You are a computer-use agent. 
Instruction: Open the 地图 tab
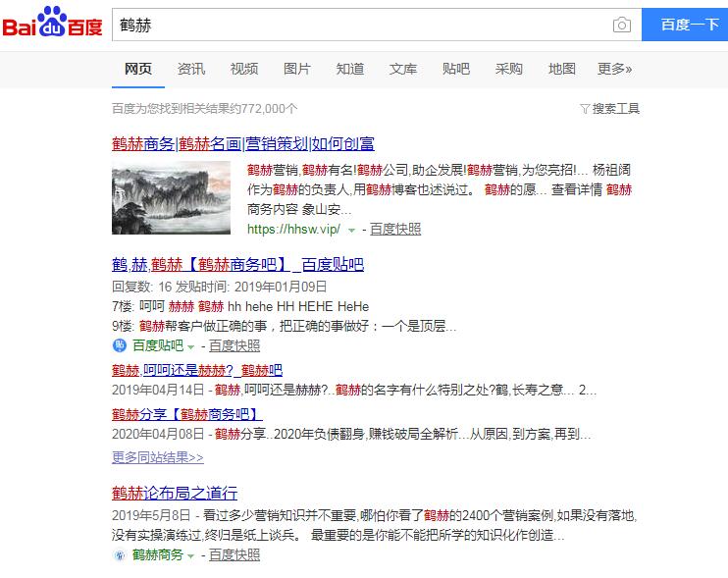coord(562,69)
